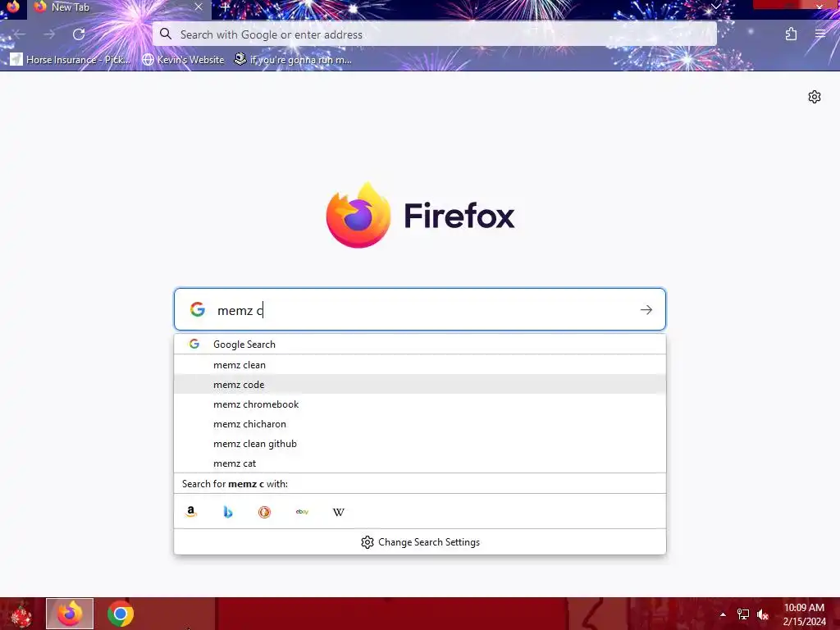The image size is (840, 630).
Task: Click the Reload page icon
Action: coord(79,34)
